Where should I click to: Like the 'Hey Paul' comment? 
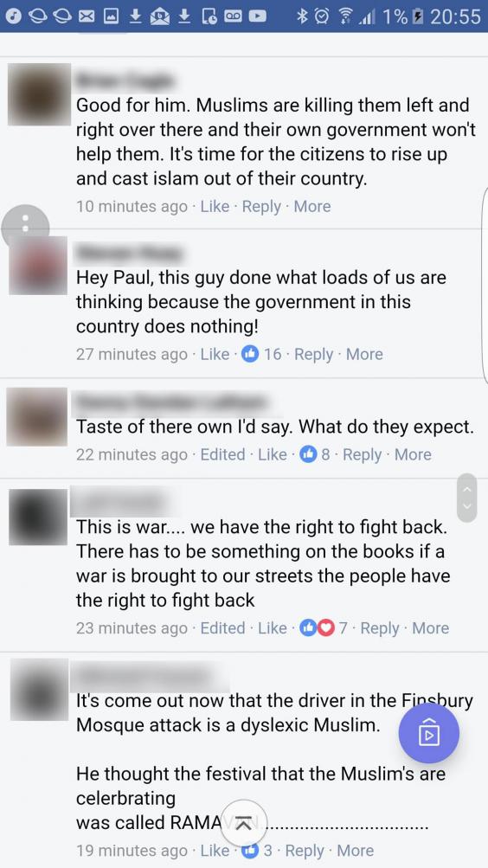coord(215,354)
